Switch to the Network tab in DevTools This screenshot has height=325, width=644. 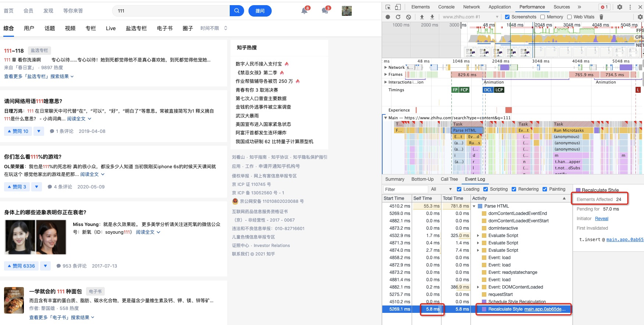click(472, 7)
